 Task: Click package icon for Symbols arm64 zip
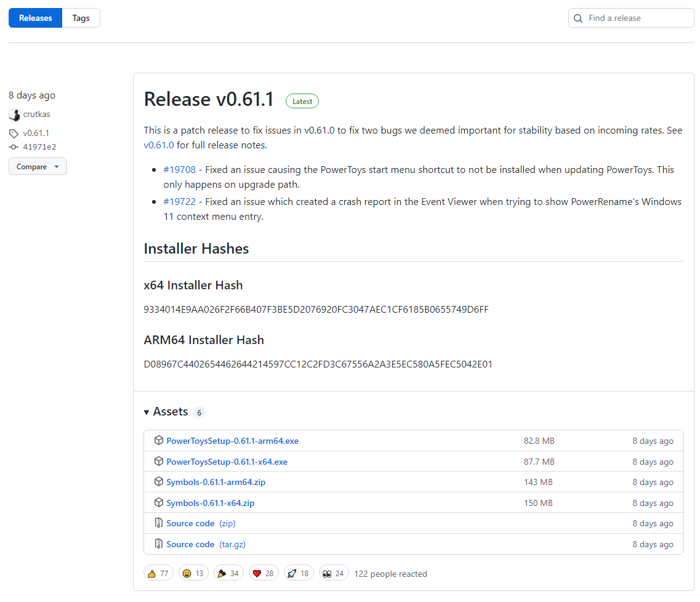coord(158,482)
